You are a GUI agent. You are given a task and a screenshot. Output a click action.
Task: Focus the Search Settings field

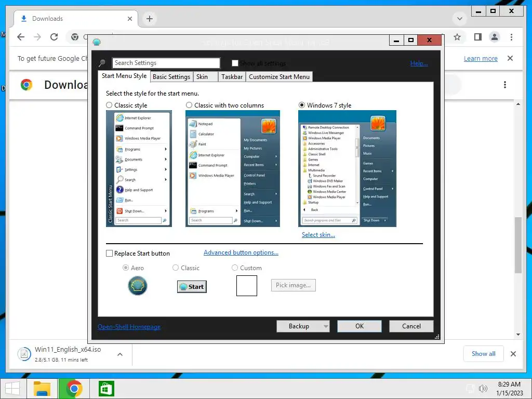tap(166, 63)
